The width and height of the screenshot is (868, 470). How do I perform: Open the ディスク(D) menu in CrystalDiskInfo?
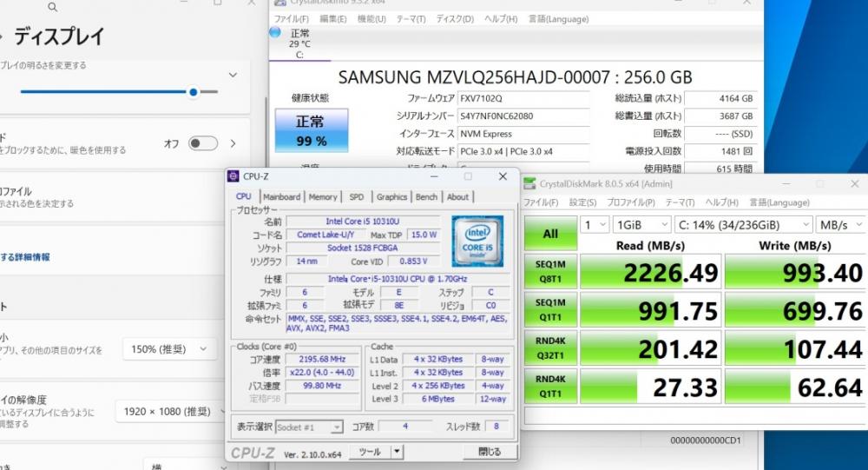[455, 19]
